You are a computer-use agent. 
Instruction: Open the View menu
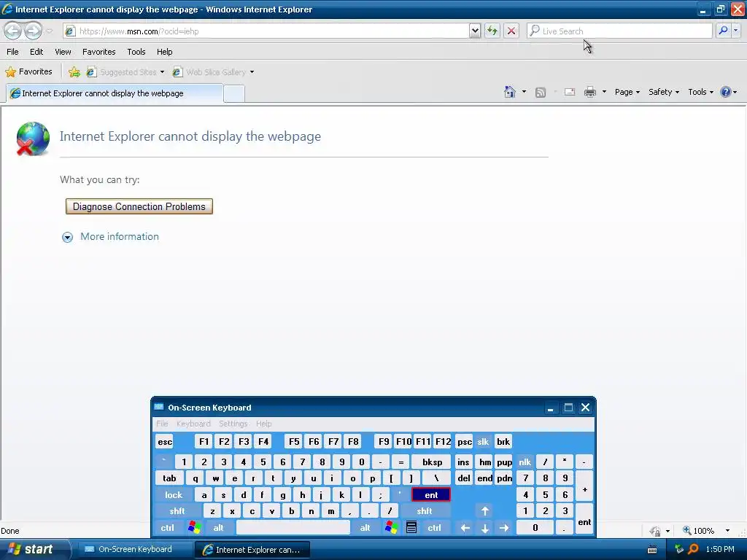coord(63,52)
